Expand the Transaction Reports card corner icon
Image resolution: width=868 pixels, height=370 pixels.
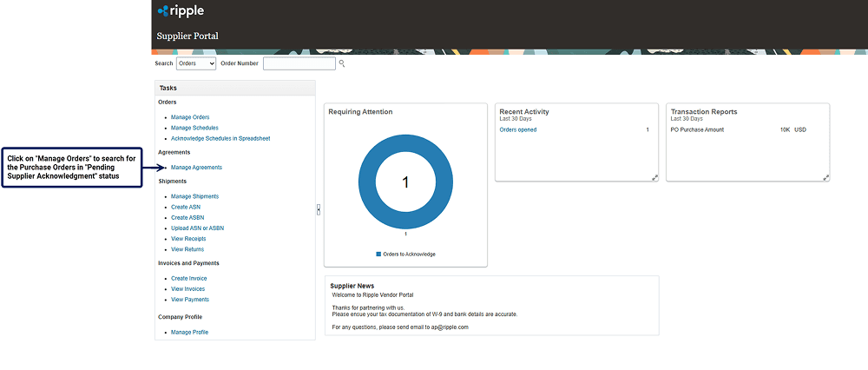[x=825, y=177]
